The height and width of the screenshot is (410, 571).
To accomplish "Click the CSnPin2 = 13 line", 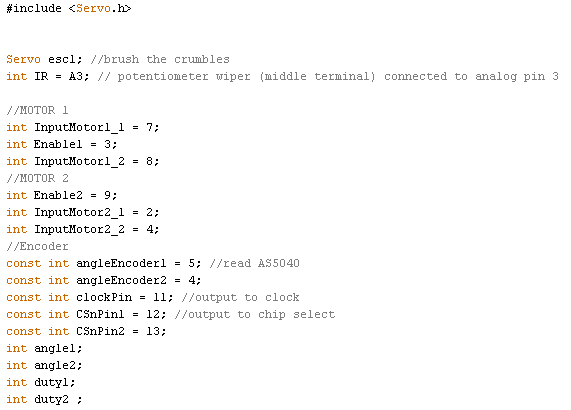I will click(86, 331).
